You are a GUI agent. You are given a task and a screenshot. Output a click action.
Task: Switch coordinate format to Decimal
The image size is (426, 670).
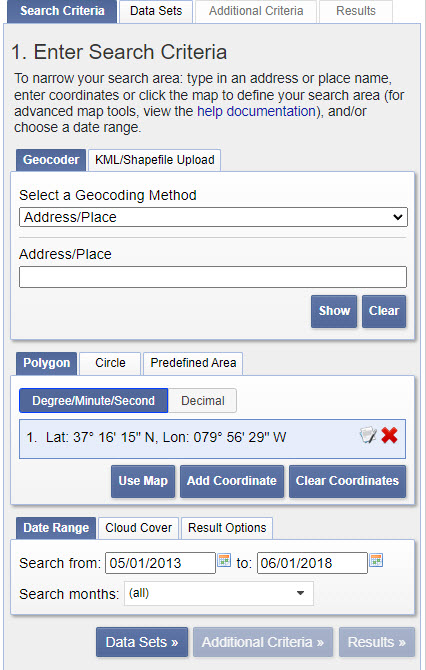(203, 400)
